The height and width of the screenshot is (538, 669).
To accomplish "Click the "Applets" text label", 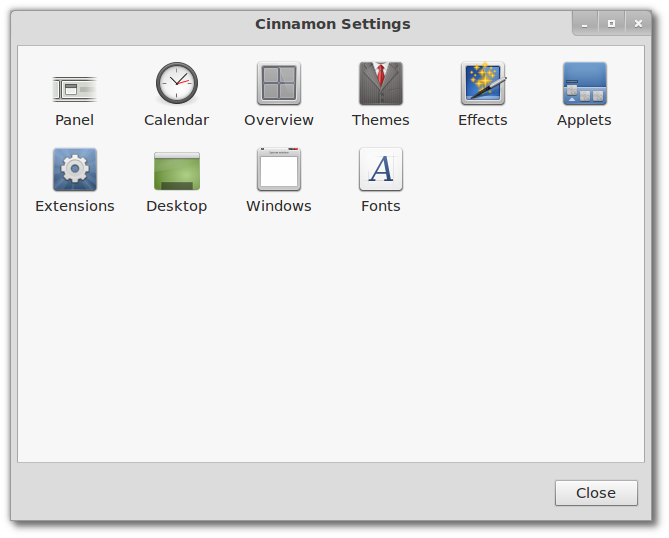I will tap(584, 120).
